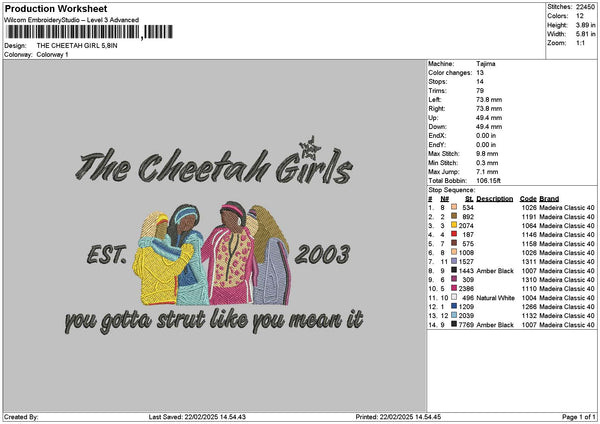The width and height of the screenshot is (600, 424).
Task: Select the swatch in stop row 9
Action: pyautogui.click(x=454, y=279)
